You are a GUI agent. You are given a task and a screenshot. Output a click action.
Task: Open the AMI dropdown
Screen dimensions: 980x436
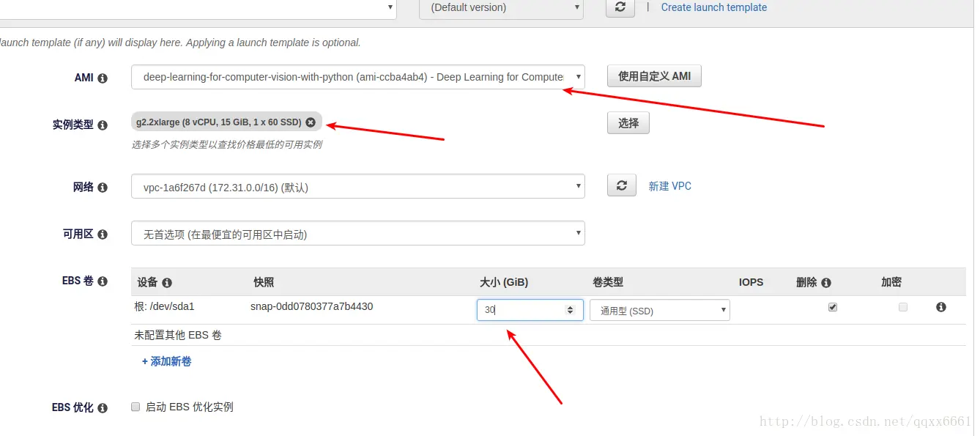coord(358,77)
